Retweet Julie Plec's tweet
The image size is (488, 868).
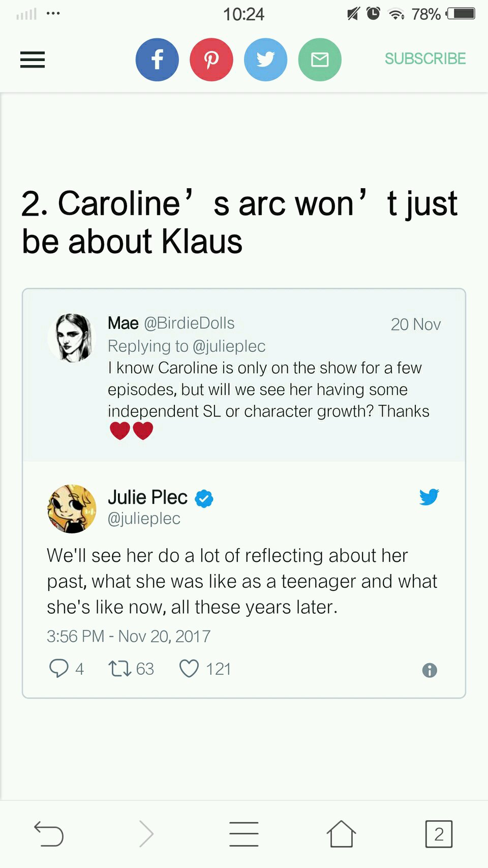tap(120, 668)
